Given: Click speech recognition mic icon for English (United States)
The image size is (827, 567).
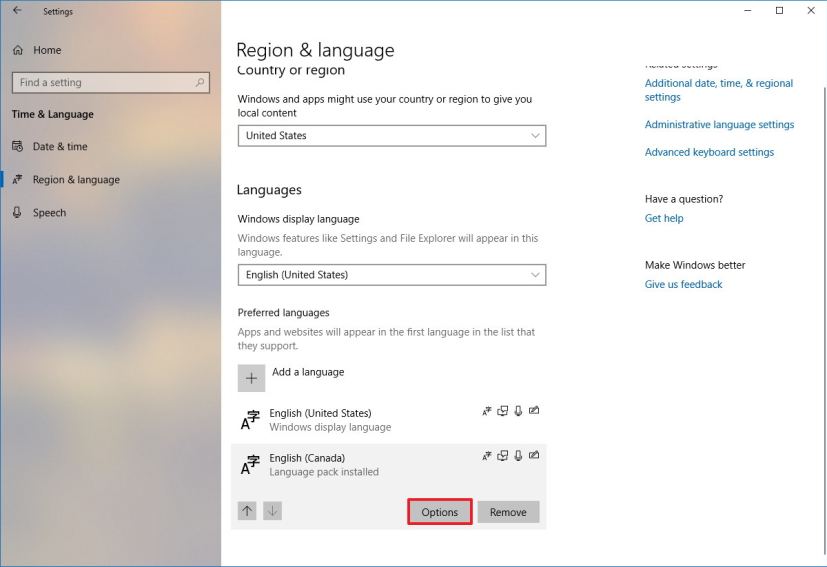Looking at the screenshot, I should [x=518, y=410].
